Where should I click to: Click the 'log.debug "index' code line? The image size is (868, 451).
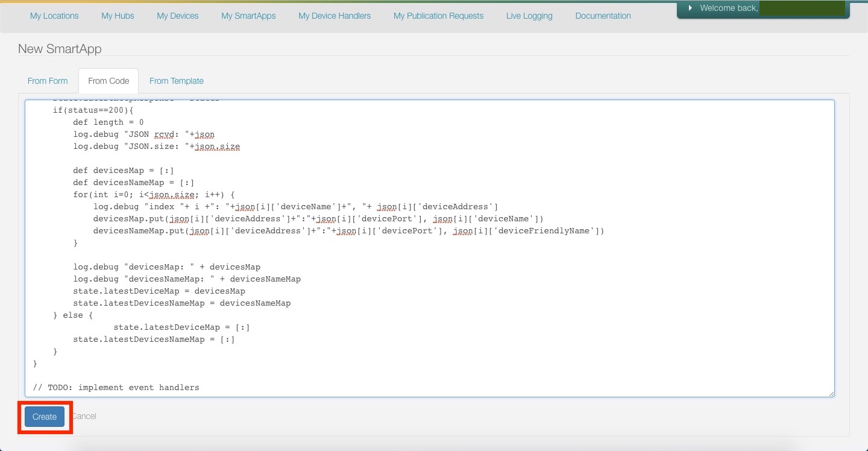click(296, 207)
